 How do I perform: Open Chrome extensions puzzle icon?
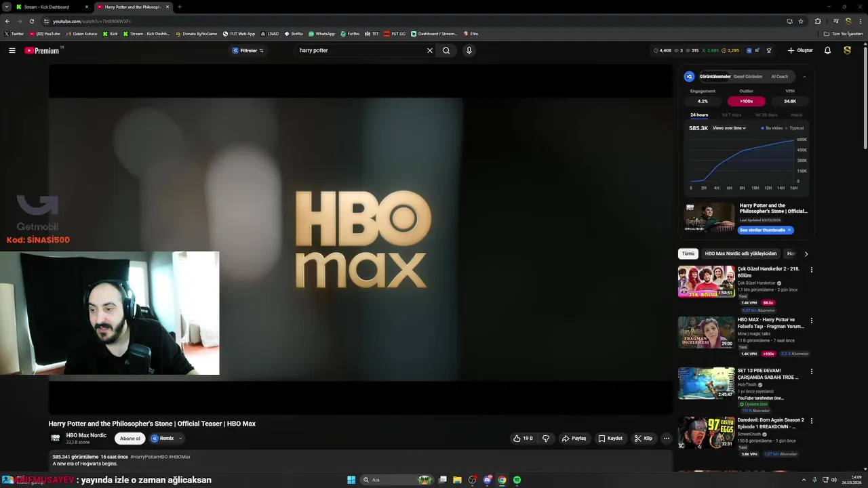point(818,21)
